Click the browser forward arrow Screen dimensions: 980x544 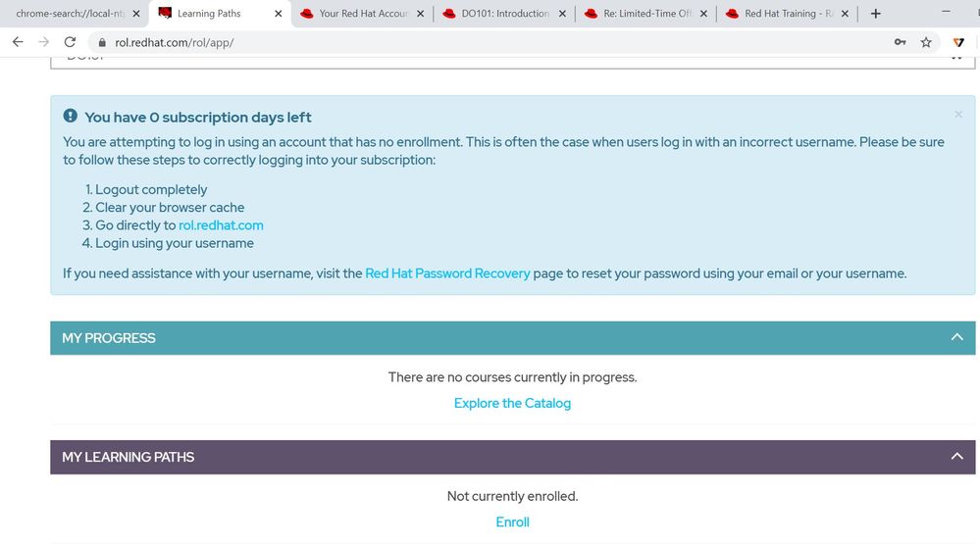click(43, 42)
